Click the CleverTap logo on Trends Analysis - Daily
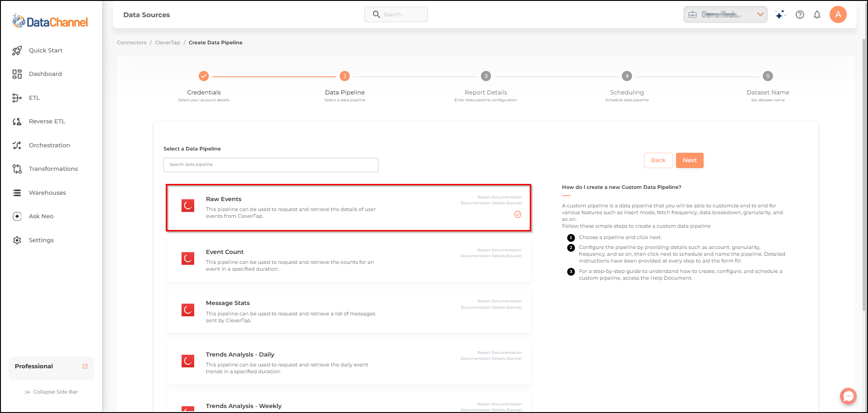868x413 pixels. (x=188, y=361)
